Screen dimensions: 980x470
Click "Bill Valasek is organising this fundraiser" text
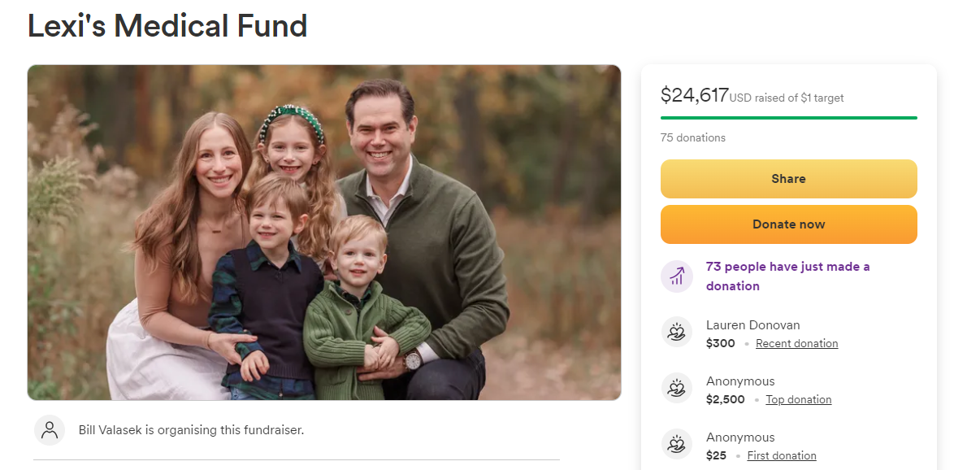(x=191, y=430)
